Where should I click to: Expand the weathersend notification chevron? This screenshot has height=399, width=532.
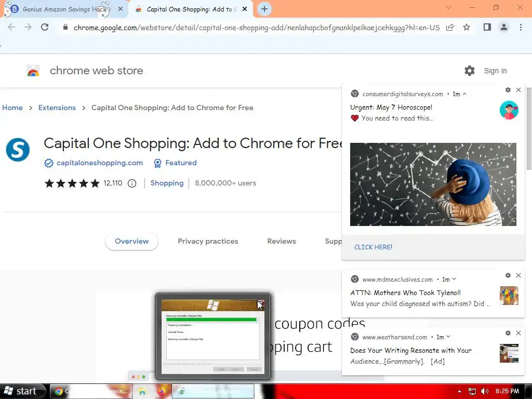click(448, 337)
